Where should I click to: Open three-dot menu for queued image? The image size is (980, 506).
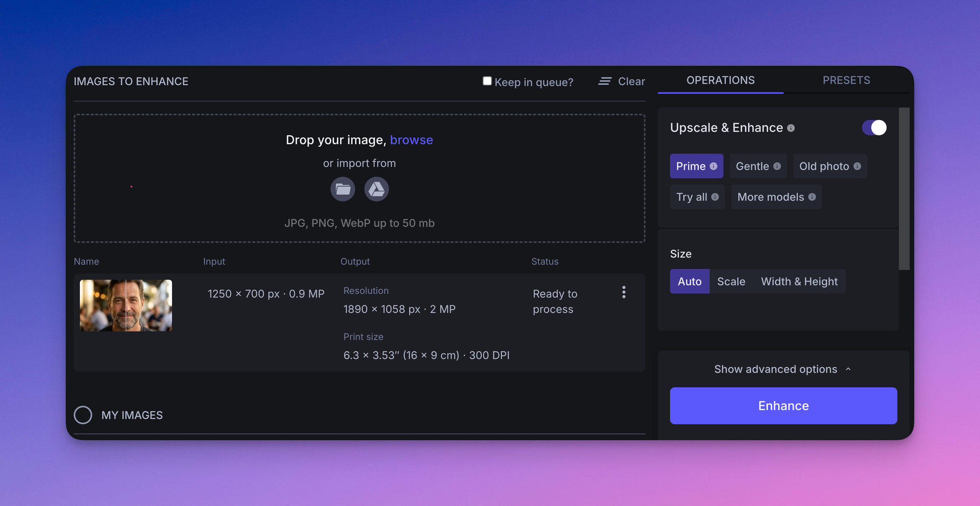(x=623, y=292)
